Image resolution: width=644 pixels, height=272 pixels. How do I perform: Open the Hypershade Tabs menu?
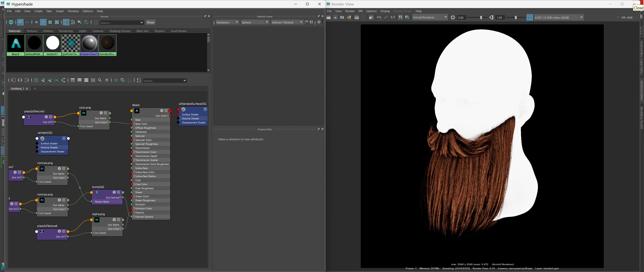[x=49, y=11]
